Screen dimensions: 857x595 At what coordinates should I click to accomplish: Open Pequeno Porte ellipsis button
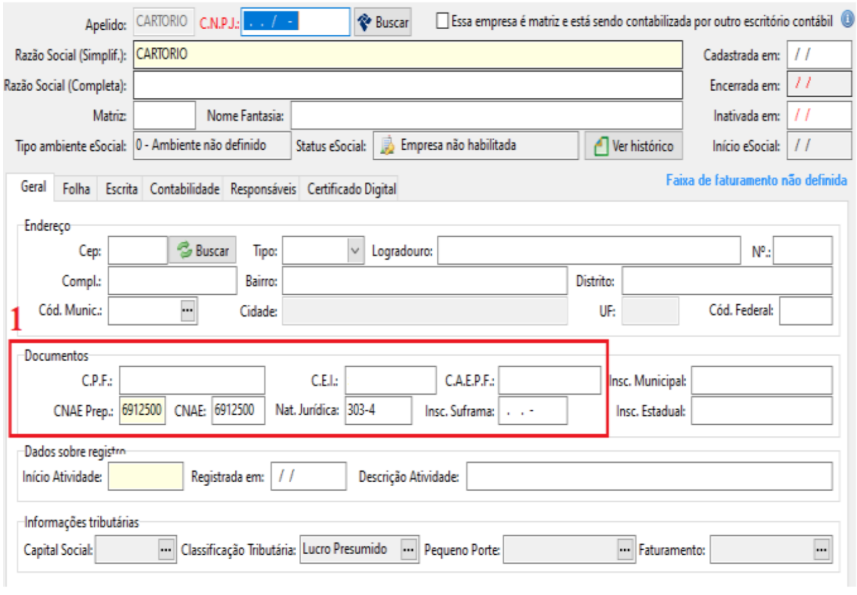coord(625,550)
